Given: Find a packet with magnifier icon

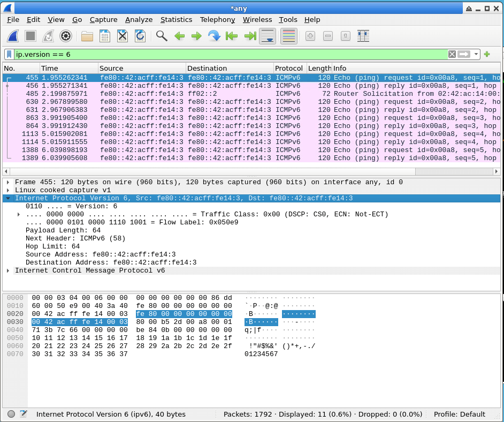Looking at the screenshot, I should click(x=162, y=36).
